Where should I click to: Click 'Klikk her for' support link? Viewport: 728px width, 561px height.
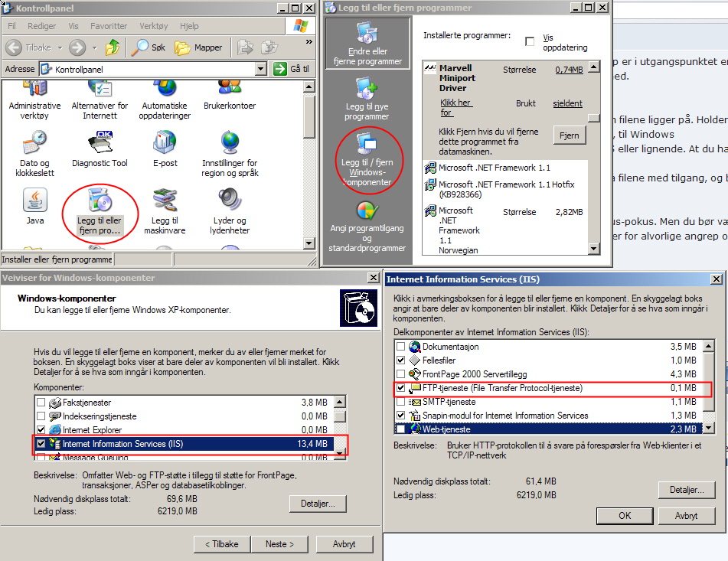455,107
